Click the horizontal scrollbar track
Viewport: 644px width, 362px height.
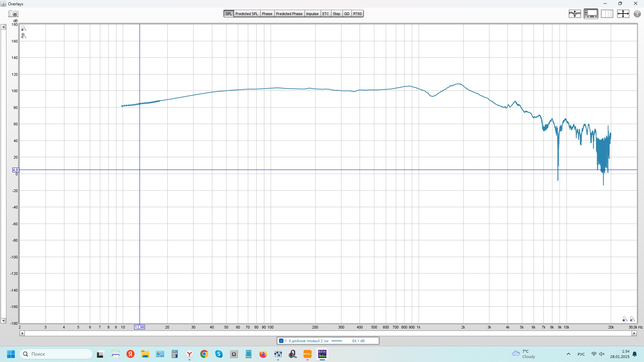(328, 334)
